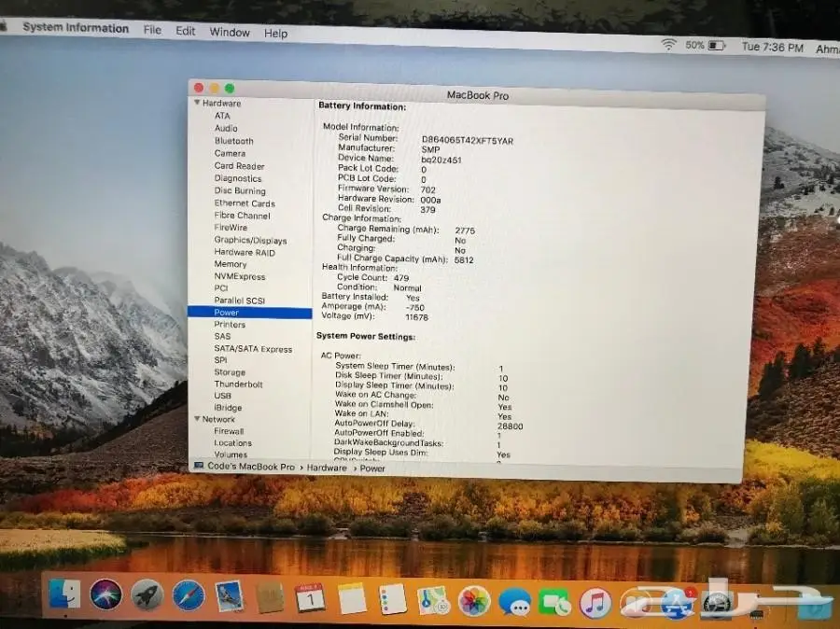The width and height of the screenshot is (840, 629).
Task: Collapse the Hardware section in sidebar
Action: point(197,102)
